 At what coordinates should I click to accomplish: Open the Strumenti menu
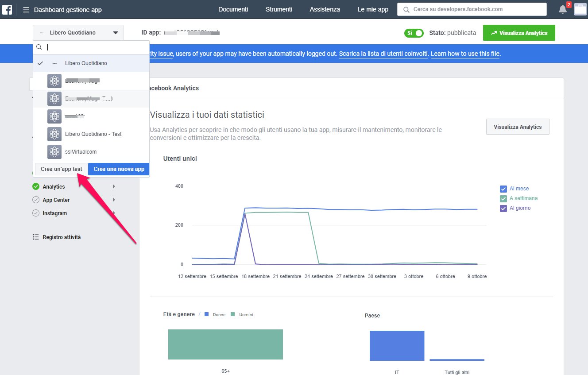click(279, 9)
